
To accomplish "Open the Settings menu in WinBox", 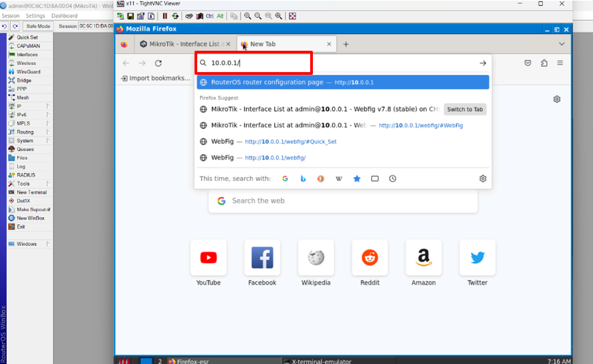I will (35, 15).
